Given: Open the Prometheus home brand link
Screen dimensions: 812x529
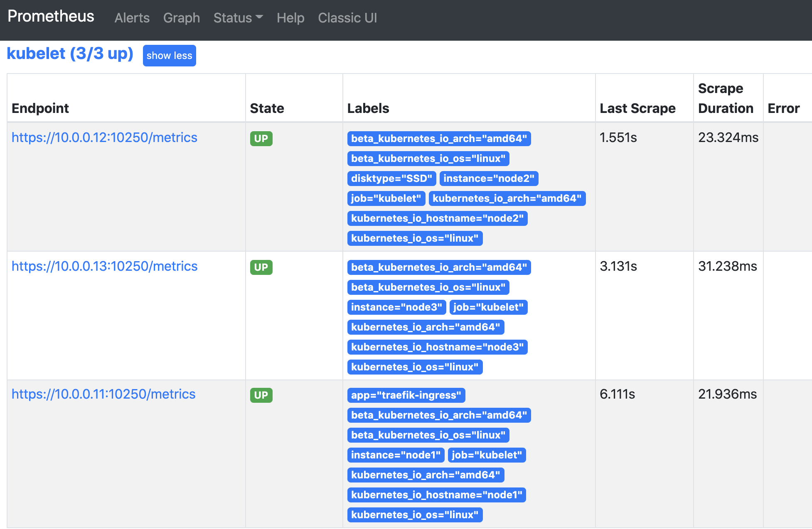Looking at the screenshot, I should tap(51, 16).
